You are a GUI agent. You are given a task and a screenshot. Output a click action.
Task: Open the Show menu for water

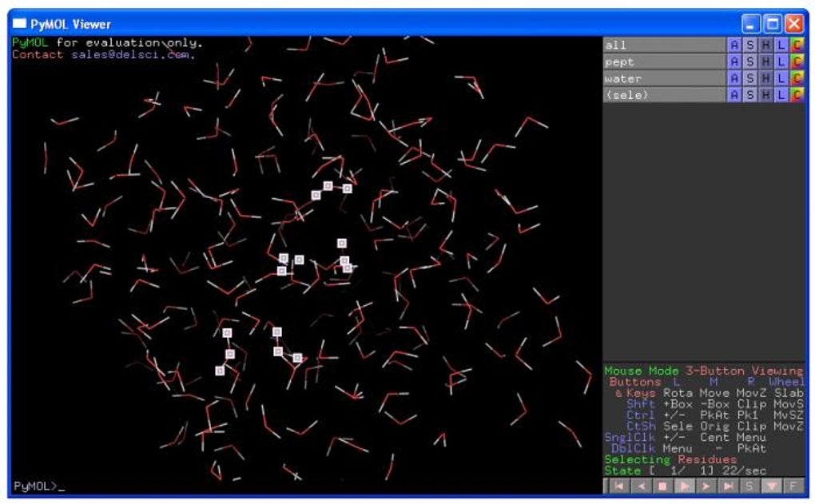pos(749,78)
